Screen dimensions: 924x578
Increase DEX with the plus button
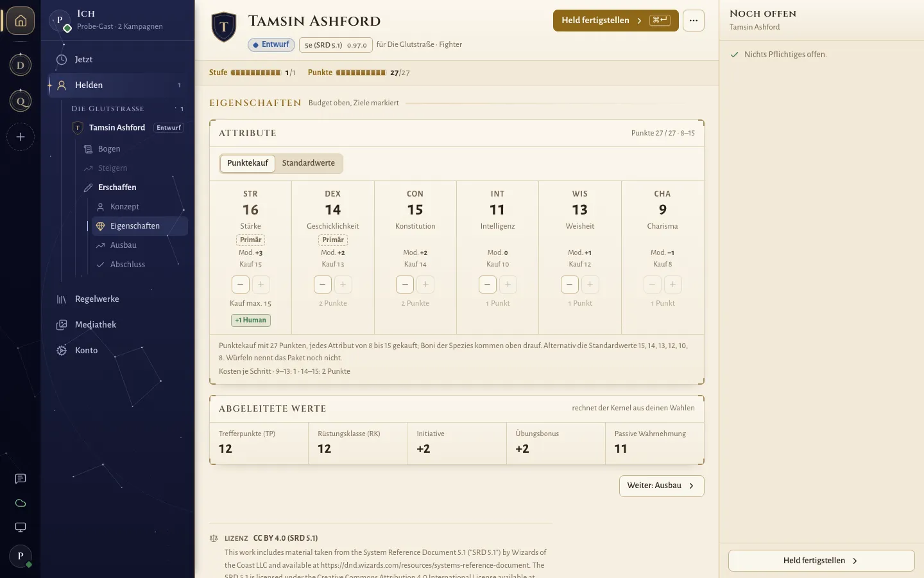pyautogui.click(x=343, y=285)
